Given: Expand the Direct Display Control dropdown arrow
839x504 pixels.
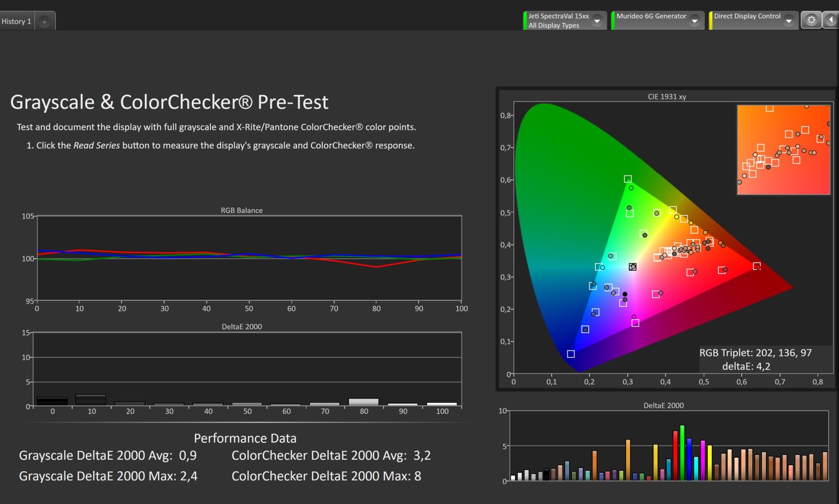Looking at the screenshot, I should [789, 21].
